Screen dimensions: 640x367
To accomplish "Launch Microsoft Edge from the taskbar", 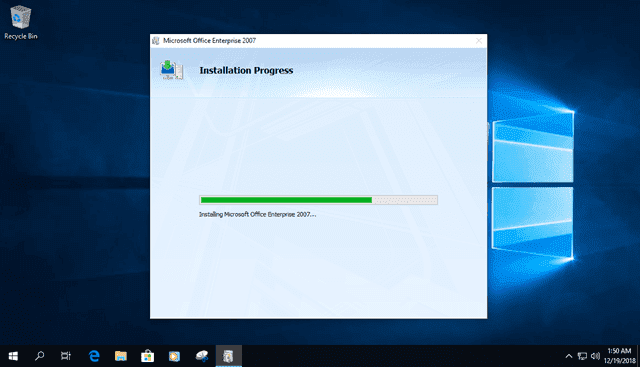I will [94, 356].
